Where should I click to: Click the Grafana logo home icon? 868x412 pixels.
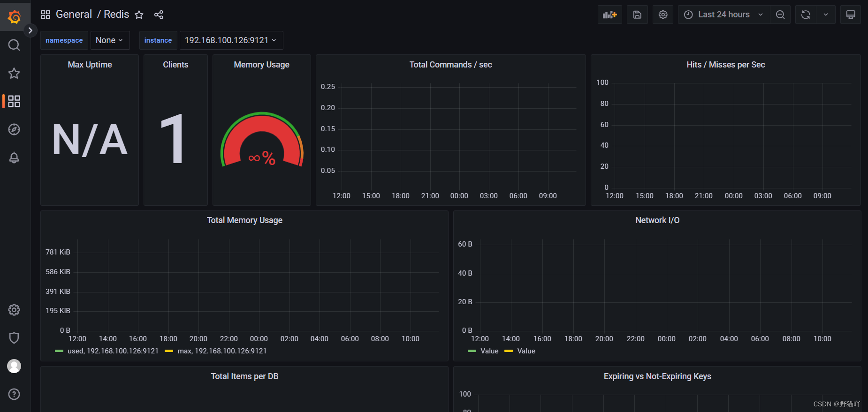[x=15, y=17]
